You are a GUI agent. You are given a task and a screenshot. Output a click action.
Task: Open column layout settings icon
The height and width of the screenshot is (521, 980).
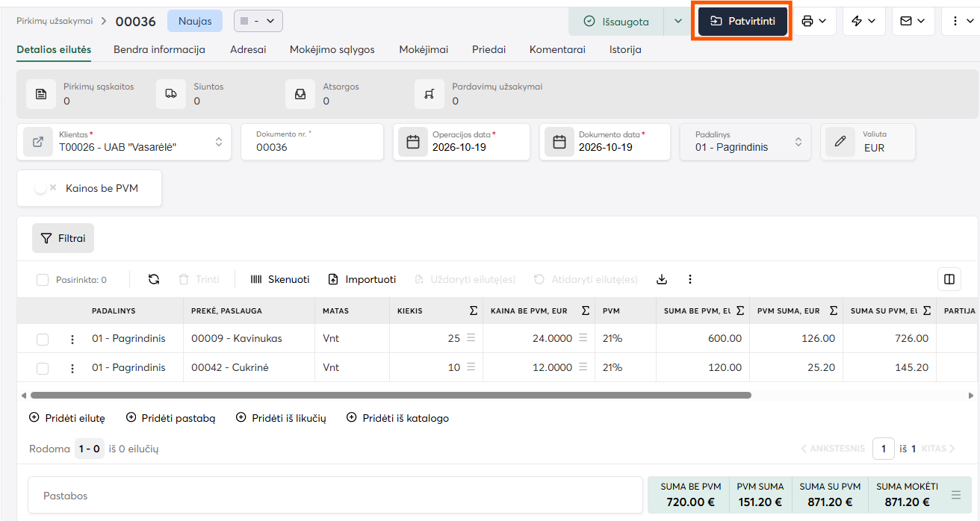(949, 279)
